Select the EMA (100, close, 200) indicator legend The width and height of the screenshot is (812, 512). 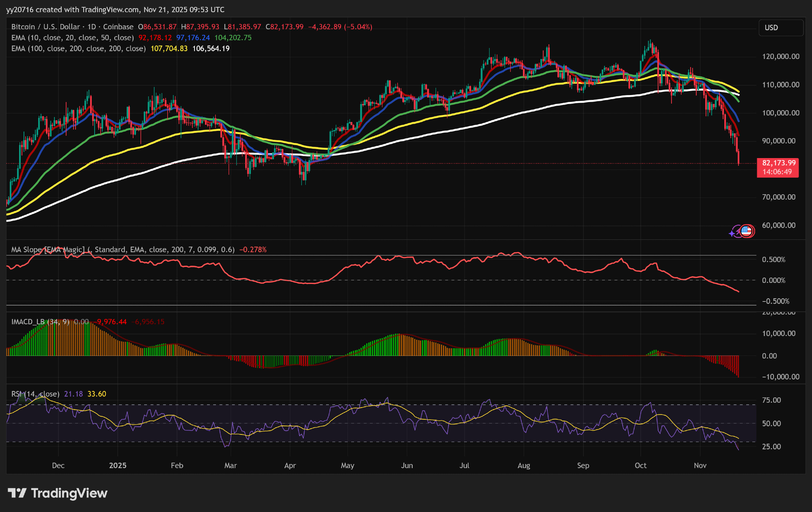pos(78,49)
